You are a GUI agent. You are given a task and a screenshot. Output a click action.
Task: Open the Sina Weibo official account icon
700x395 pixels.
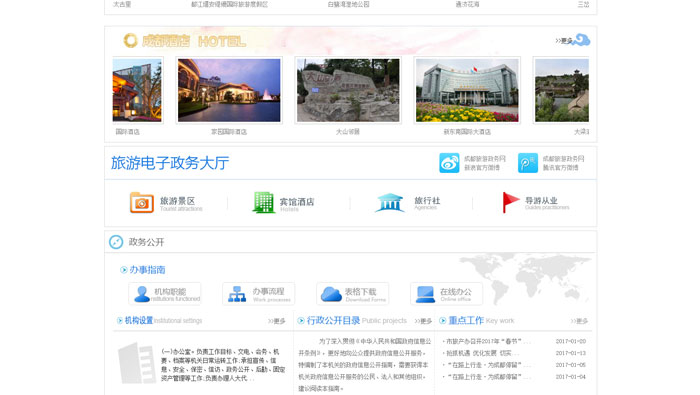449,163
